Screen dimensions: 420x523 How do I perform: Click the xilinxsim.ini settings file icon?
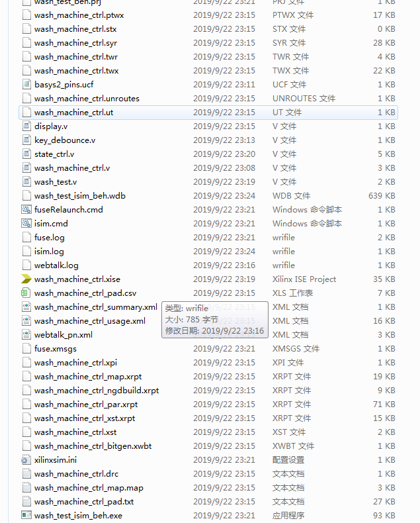point(26,460)
